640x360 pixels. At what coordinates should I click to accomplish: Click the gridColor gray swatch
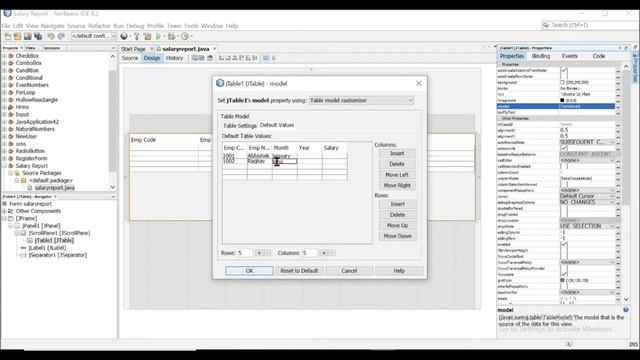pyautogui.click(x=562, y=280)
